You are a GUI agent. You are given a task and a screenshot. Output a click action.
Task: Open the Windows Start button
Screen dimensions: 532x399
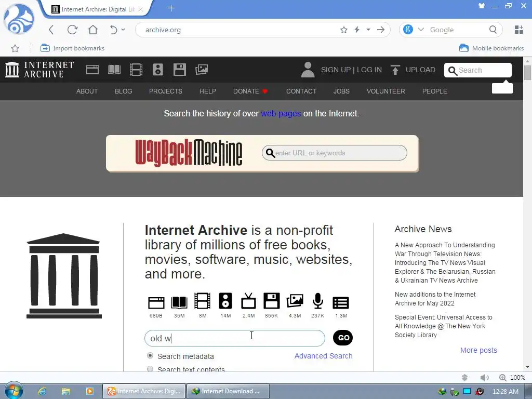tap(14, 391)
